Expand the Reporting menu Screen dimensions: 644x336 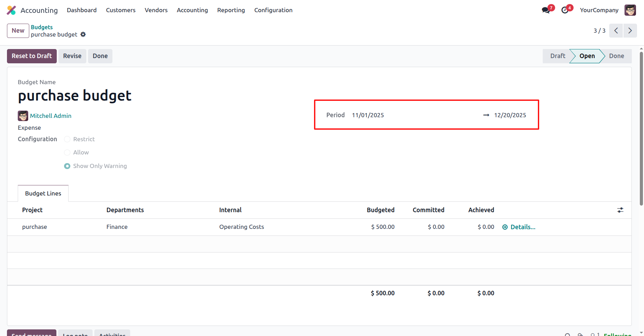tap(231, 10)
